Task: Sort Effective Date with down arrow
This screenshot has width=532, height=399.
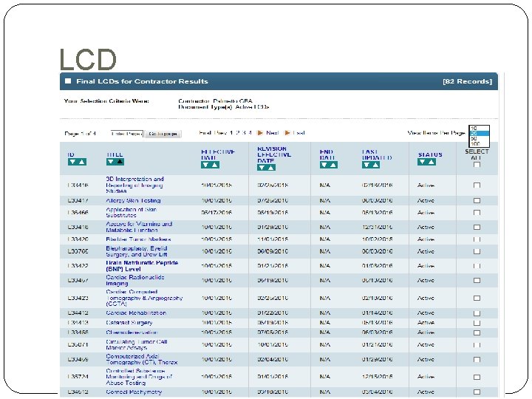Action: 205,165
